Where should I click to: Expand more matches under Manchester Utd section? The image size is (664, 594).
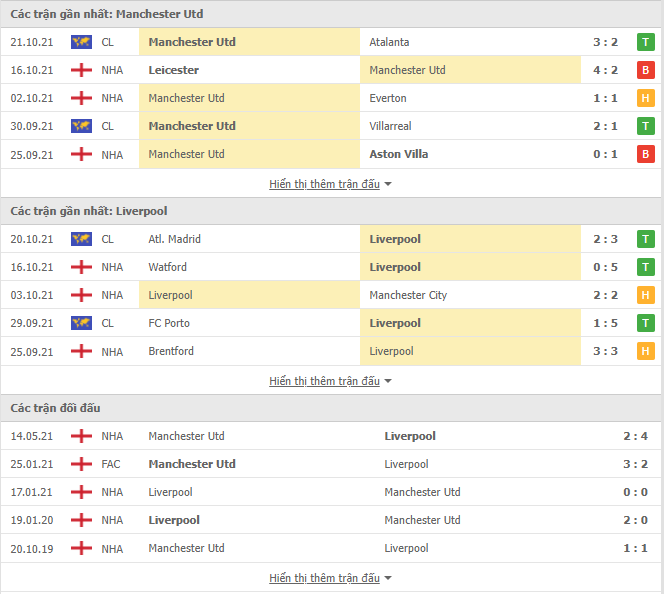(330, 184)
